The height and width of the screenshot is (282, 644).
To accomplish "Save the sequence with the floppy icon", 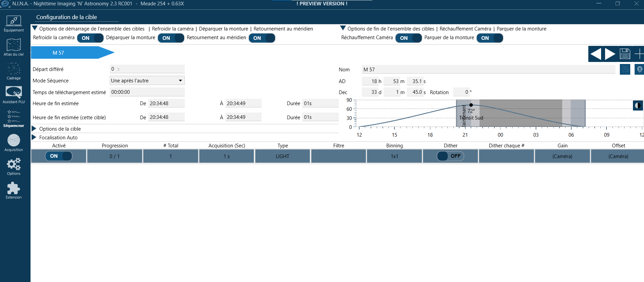I will tap(625, 54).
